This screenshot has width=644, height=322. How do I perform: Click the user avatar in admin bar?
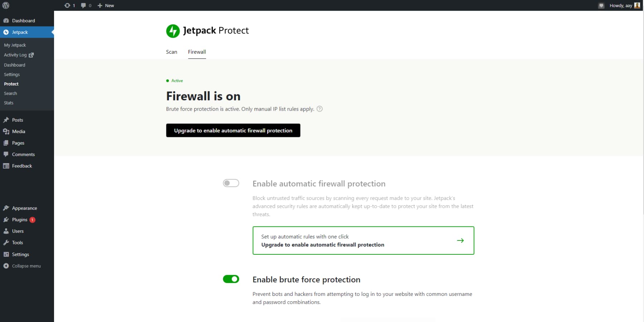click(637, 5)
